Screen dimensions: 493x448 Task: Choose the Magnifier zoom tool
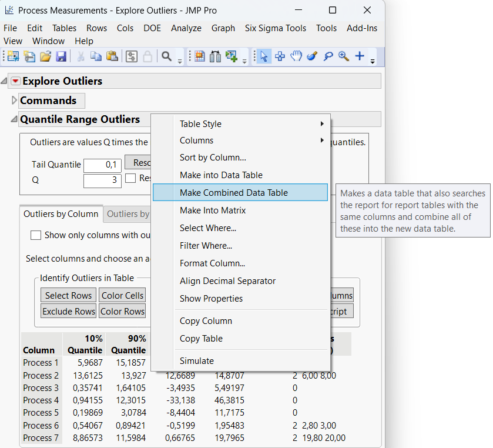pos(343,57)
